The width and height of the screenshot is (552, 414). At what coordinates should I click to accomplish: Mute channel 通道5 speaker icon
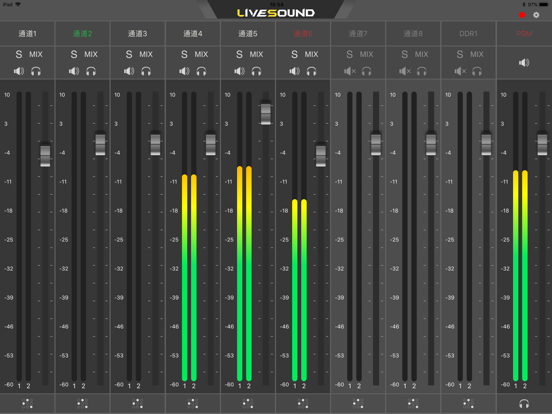[x=239, y=71]
